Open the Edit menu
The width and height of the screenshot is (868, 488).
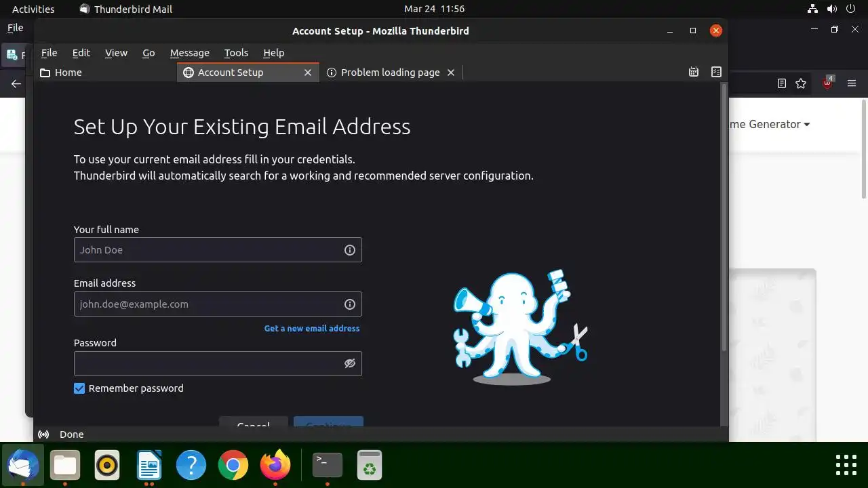pyautogui.click(x=81, y=53)
